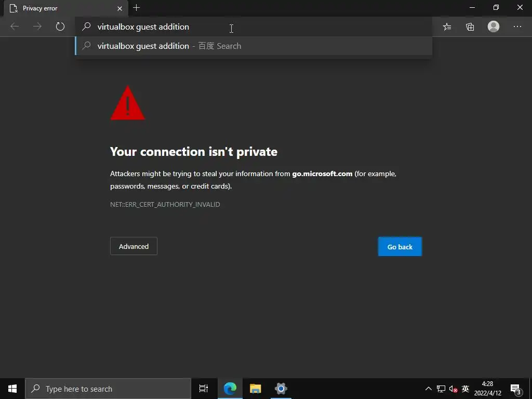532x399 pixels.
Task: Click the 英 input language indicator
Action: [465, 389]
